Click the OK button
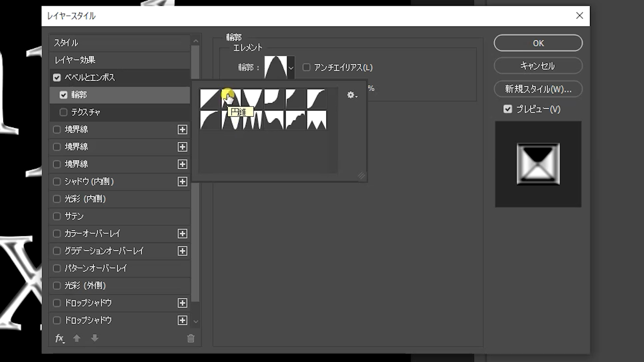 coord(538,43)
